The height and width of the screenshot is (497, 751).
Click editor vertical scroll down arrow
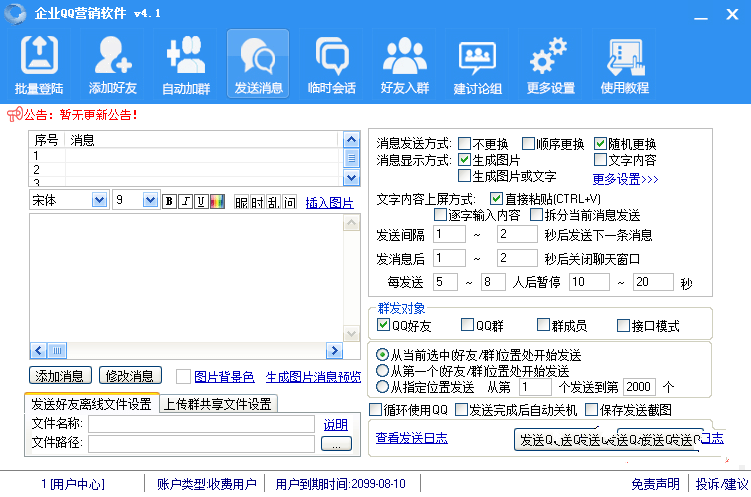(352, 333)
